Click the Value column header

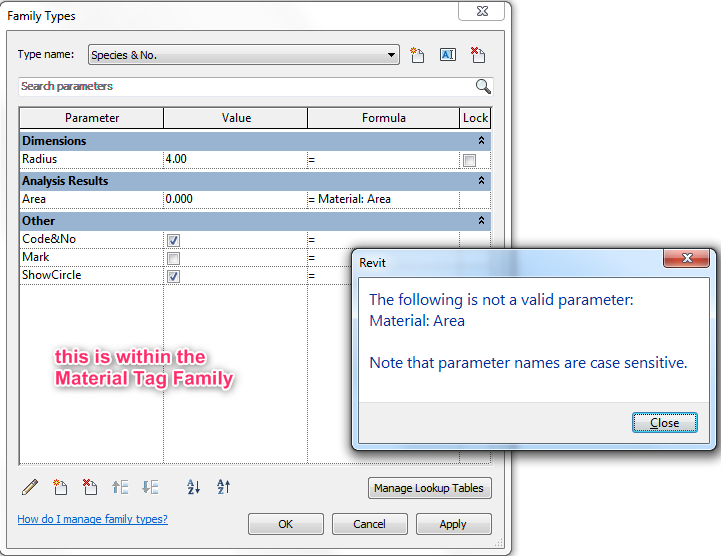coord(235,118)
